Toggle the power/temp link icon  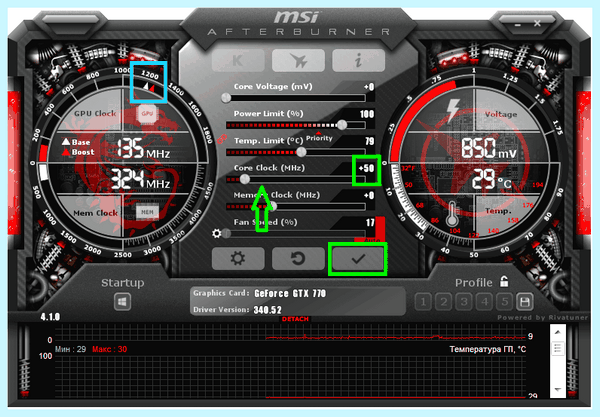tap(222, 139)
